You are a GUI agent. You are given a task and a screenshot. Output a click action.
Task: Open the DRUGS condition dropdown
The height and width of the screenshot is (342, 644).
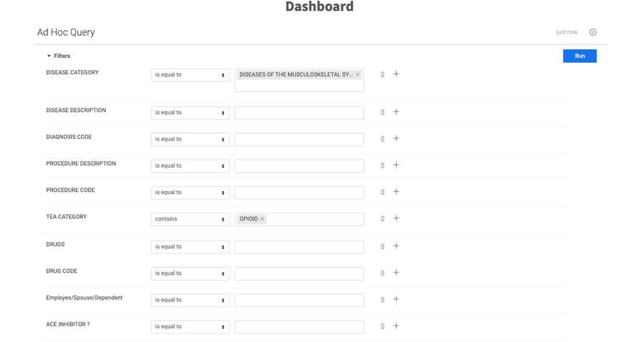[x=190, y=247]
